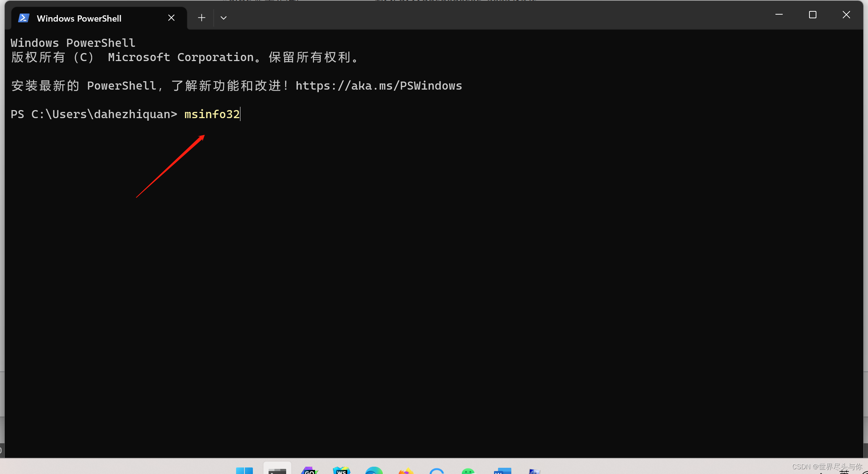
Task: Open the https://aka.ms/PSWindows link
Action: coord(379,86)
